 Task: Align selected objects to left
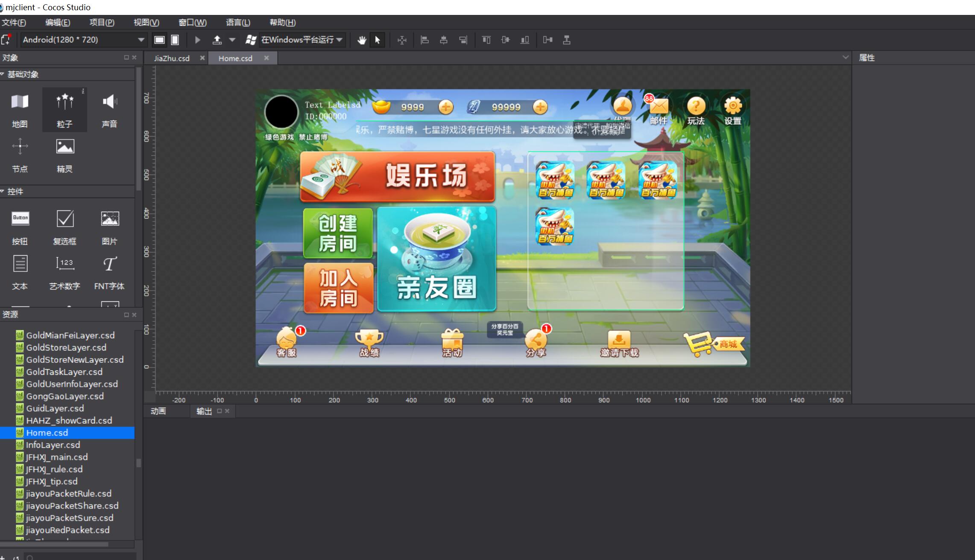tap(425, 40)
